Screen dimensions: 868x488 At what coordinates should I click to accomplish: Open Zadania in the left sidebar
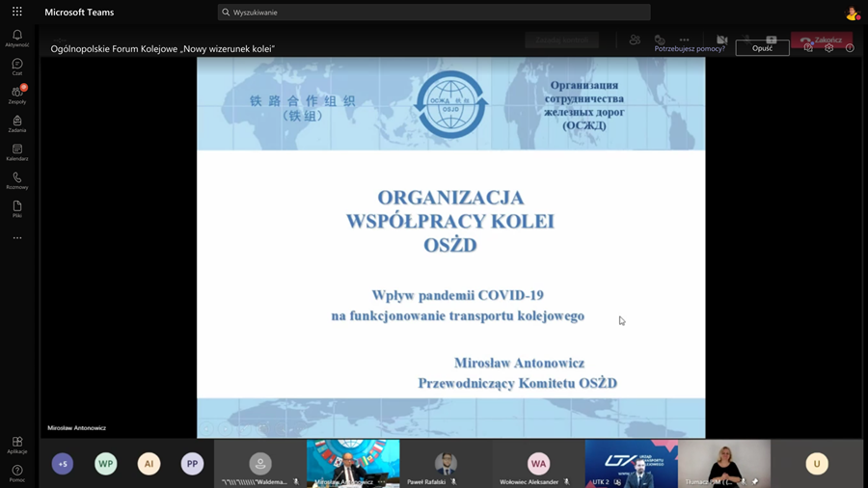17,124
